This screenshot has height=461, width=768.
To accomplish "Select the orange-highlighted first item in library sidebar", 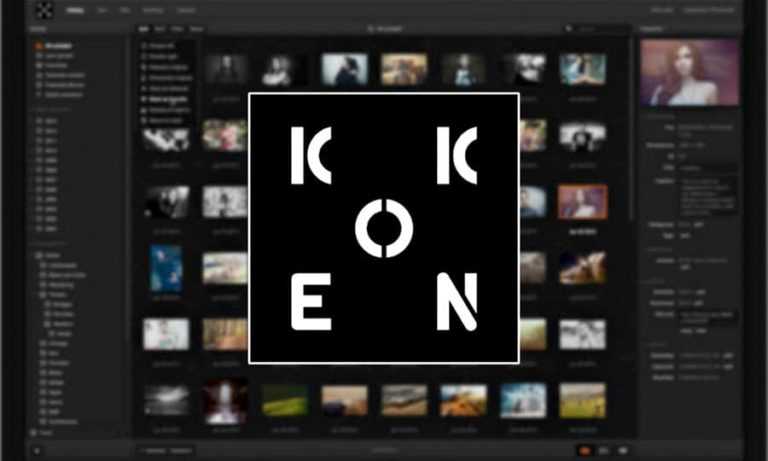I will [x=55, y=46].
